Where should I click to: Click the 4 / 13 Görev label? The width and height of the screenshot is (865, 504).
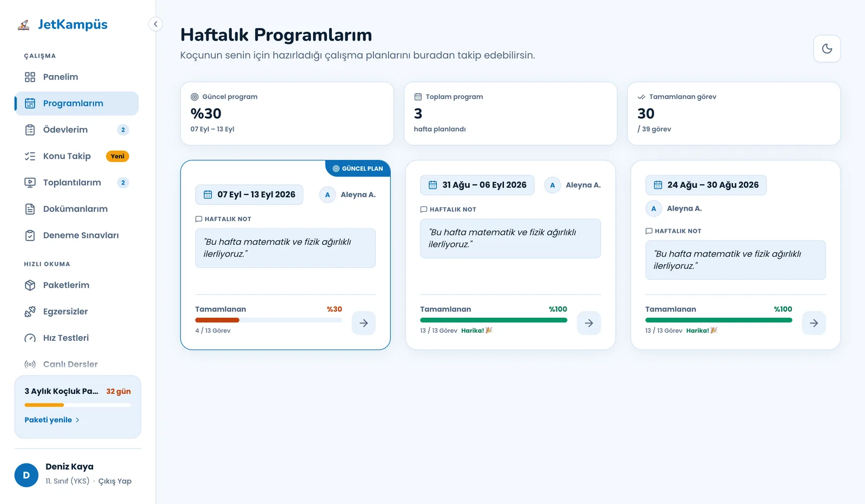tap(213, 331)
